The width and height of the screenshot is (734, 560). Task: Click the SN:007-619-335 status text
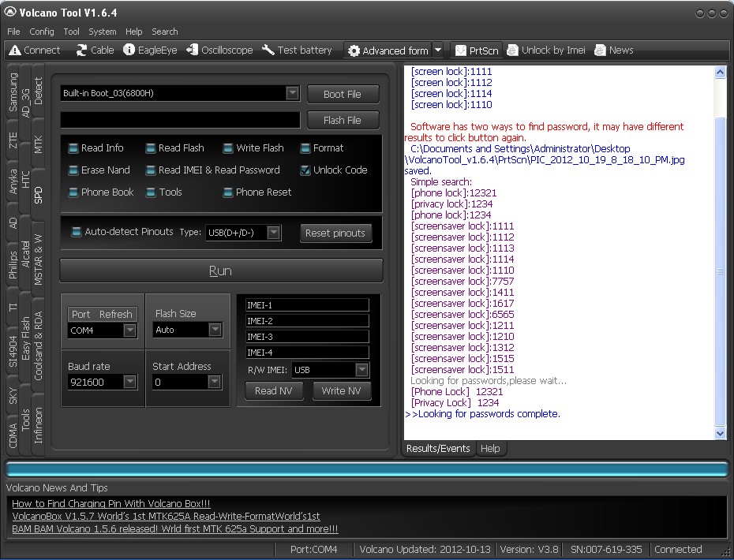[x=605, y=549]
